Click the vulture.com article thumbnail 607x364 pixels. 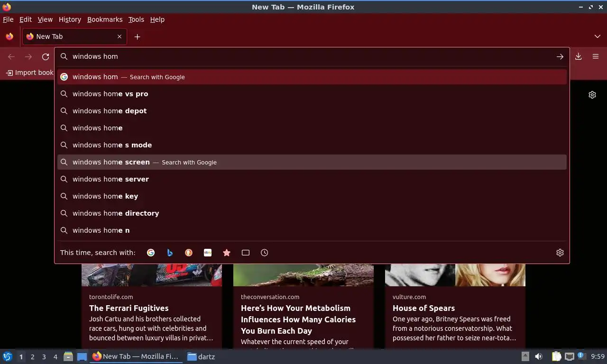point(455,275)
